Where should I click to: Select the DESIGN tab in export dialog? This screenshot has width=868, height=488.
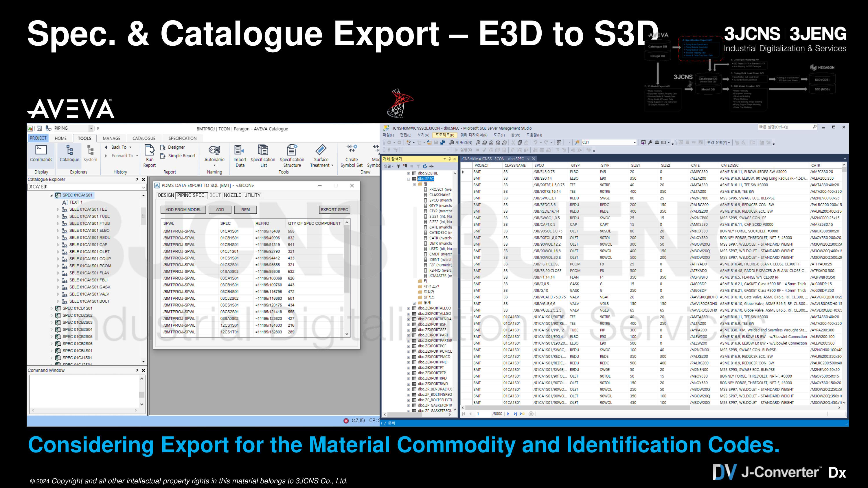(166, 195)
